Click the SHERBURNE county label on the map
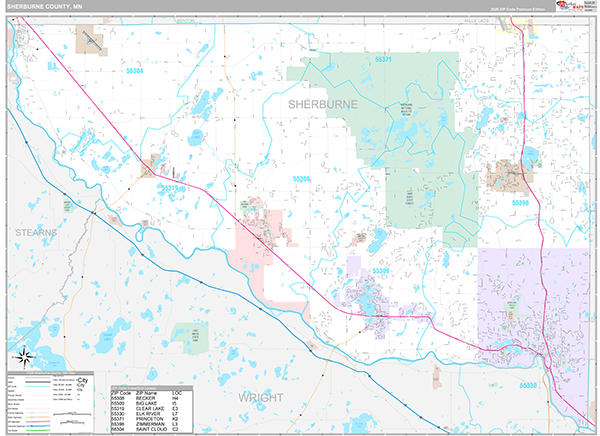Screen dimensions: 600x436 point(323,105)
